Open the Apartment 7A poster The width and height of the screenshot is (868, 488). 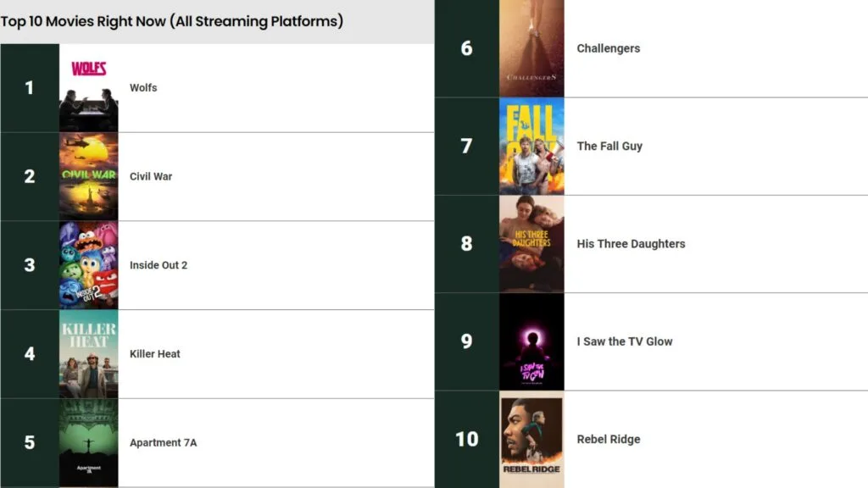88,442
